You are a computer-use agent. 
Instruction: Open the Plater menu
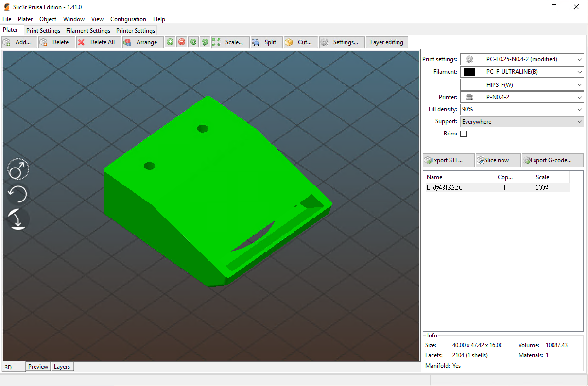click(25, 19)
